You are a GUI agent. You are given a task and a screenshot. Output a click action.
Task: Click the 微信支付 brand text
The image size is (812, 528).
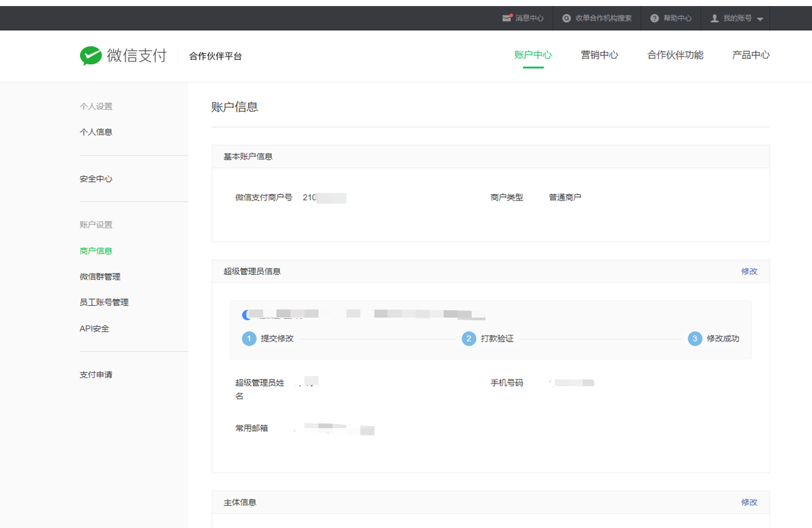click(x=137, y=55)
